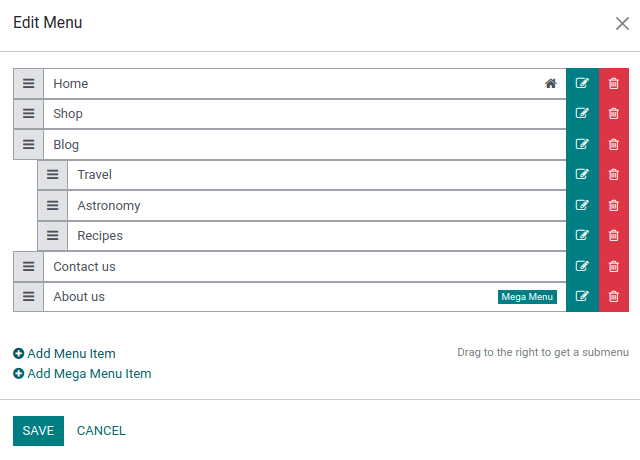Edit the Blog menu entry
Viewport: 640px width, 460px height.
click(x=582, y=145)
